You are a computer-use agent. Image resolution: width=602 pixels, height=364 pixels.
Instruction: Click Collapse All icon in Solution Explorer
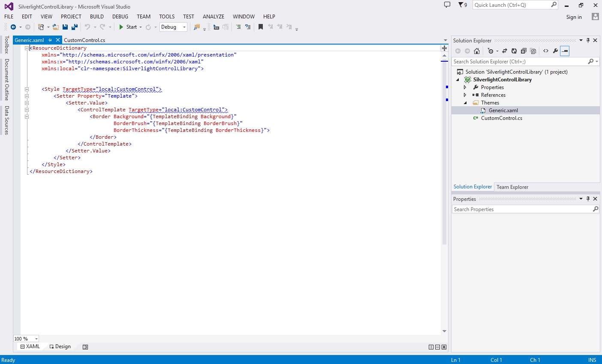pyautogui.click(x=524, y=51)
